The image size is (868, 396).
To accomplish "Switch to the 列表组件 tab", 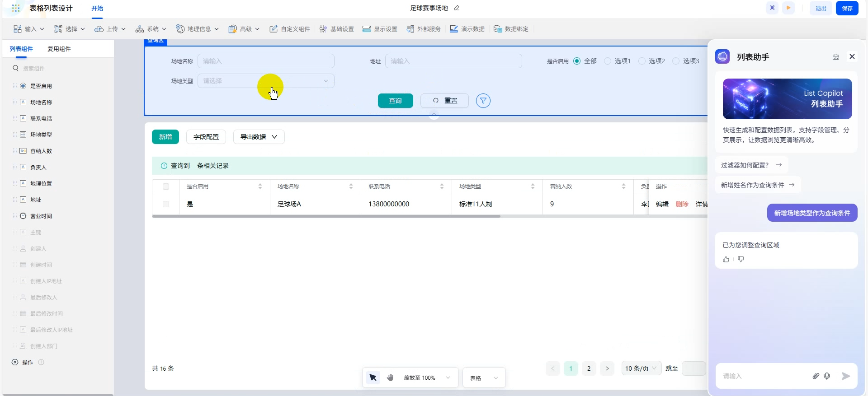I will (x=21, y=49).
